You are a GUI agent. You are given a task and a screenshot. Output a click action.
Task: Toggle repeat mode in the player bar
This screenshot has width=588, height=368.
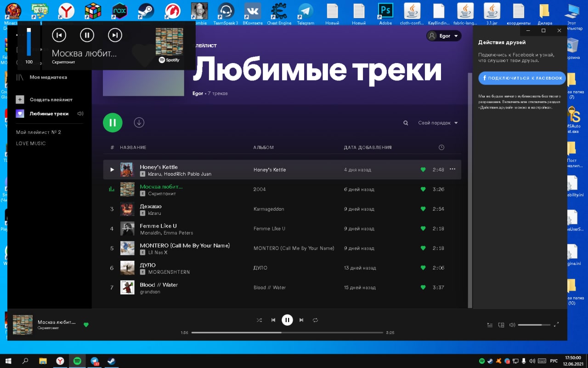point(315,320)
